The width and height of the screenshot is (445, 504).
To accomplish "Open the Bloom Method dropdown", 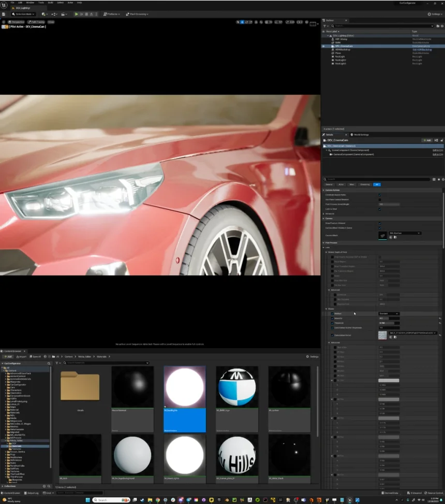I will 389,313.
